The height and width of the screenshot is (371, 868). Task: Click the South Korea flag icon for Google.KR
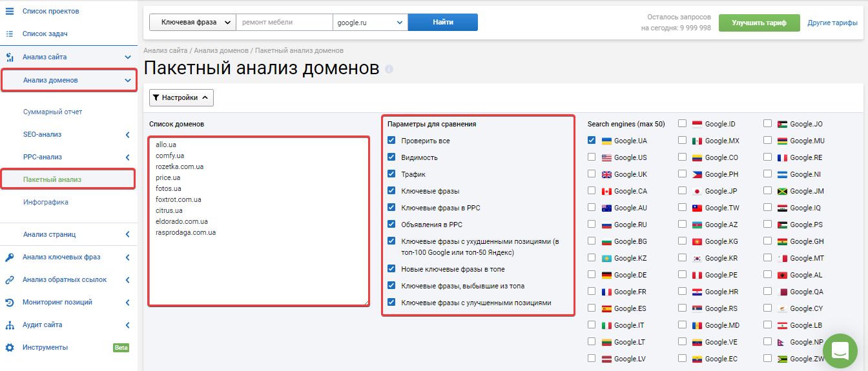point(697,258)
